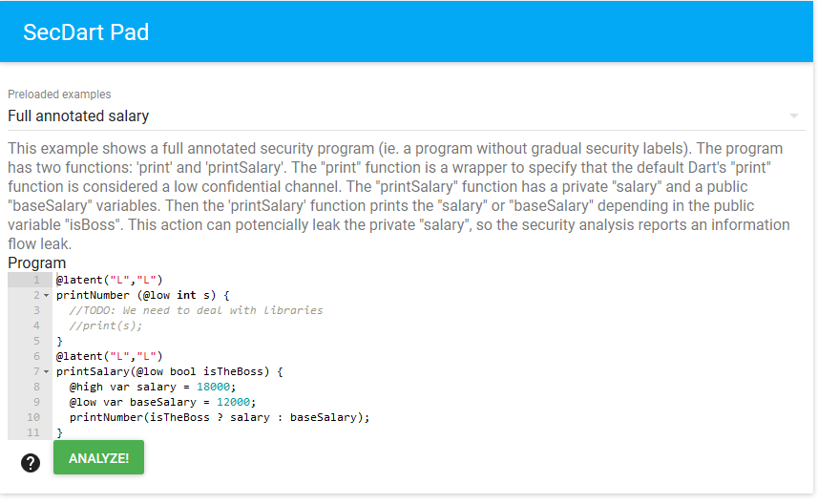Click the isTheBoss parameter on line 7
818x504 pixels.
click(233, 372)
